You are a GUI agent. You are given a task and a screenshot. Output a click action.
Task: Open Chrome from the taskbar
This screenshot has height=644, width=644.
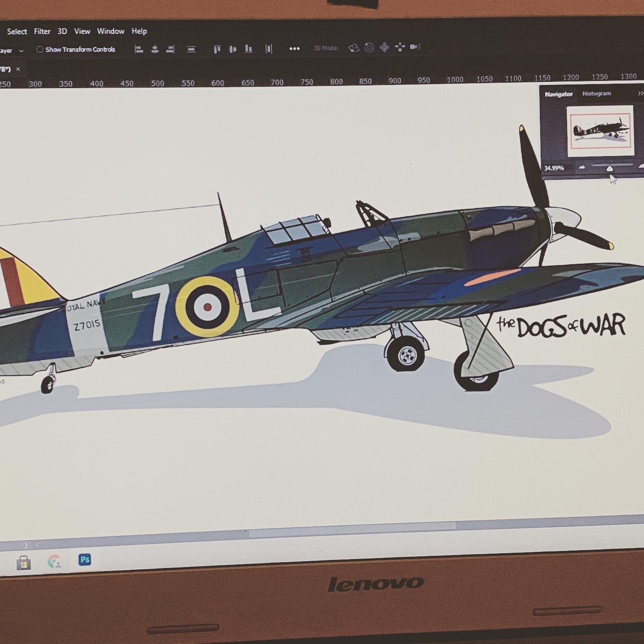(x=55, y=562)
